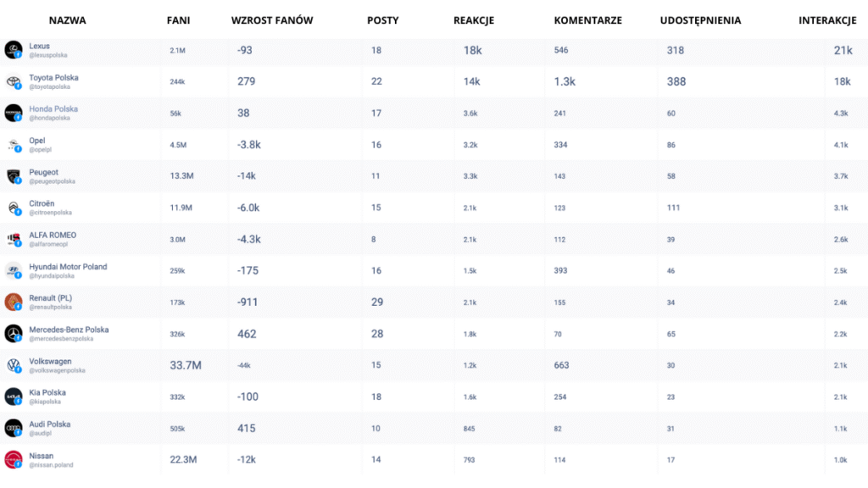Click the Lexus brand logo icon
This screenshot has height=488, width=868.
click(14, 50)
